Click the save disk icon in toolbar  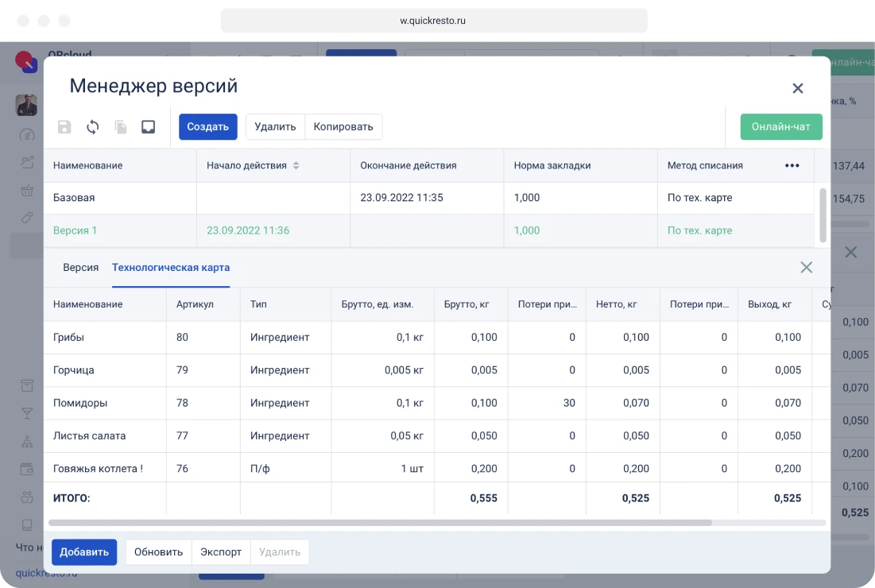(x=64, y=127)
